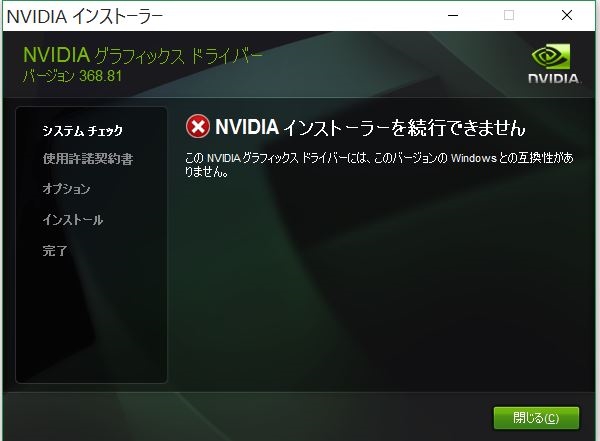Close the installer with title bar X
The image size is (600, 441).
pos(567,16)
